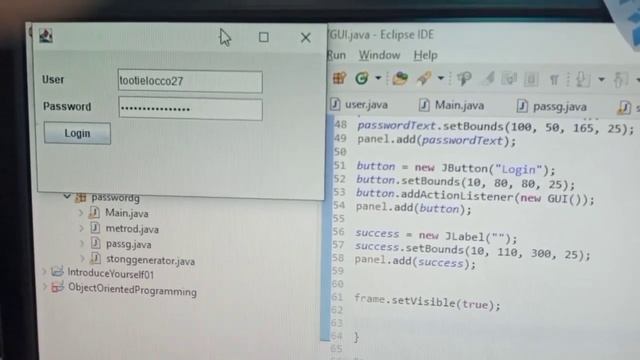Screen dimensions: 640x360
Task: Click the Java file icon on Main.java tab
Action: pos(424,105)
